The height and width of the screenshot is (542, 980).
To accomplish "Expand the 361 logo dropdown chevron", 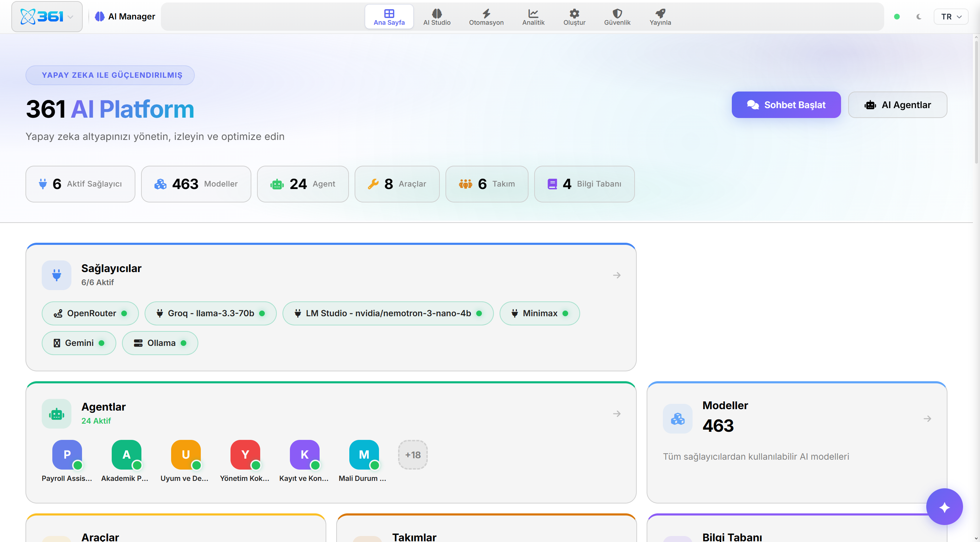I will point(70,16).
